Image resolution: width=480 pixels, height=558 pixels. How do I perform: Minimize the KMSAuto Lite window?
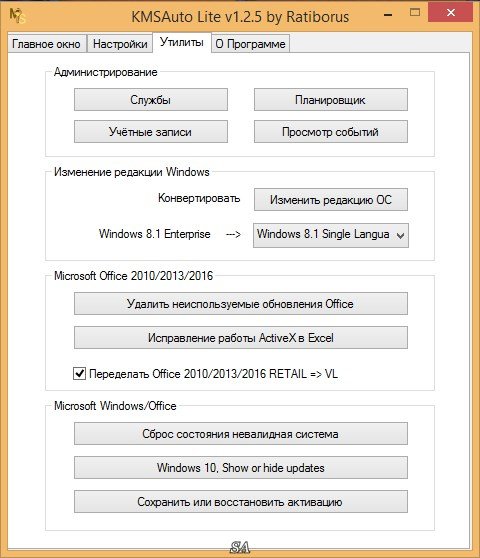coord(388,15)
